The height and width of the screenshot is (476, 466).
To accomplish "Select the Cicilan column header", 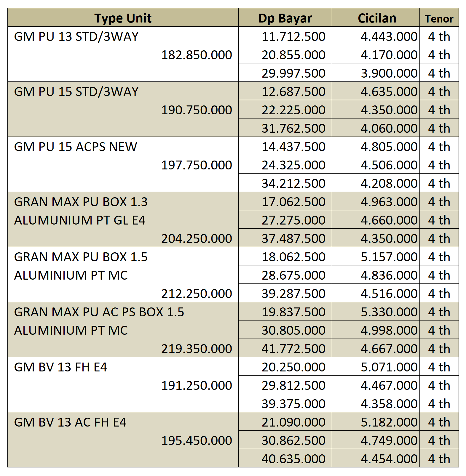I will point(377,18).
